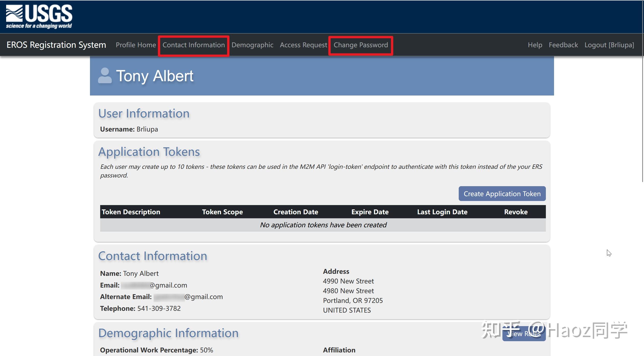This screenshot has width=644, height=356.
Task: Go to the Demographic page
Action: click(252, 45)
